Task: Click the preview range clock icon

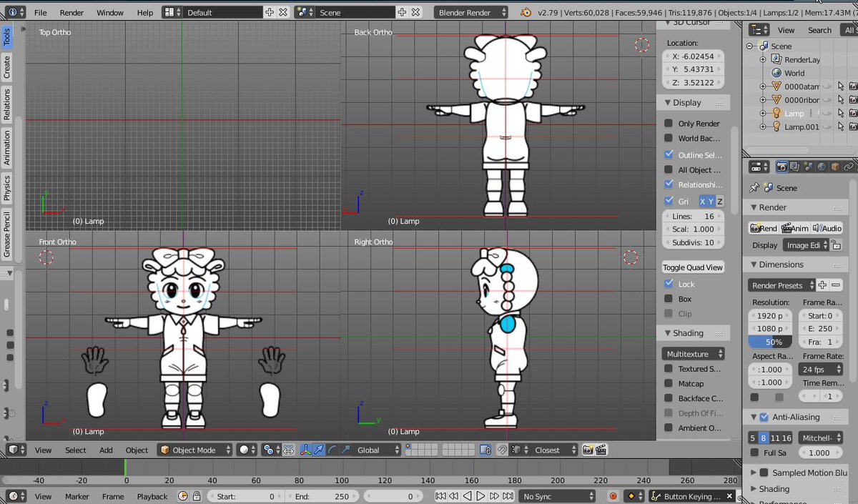Action: coord(182,496)
